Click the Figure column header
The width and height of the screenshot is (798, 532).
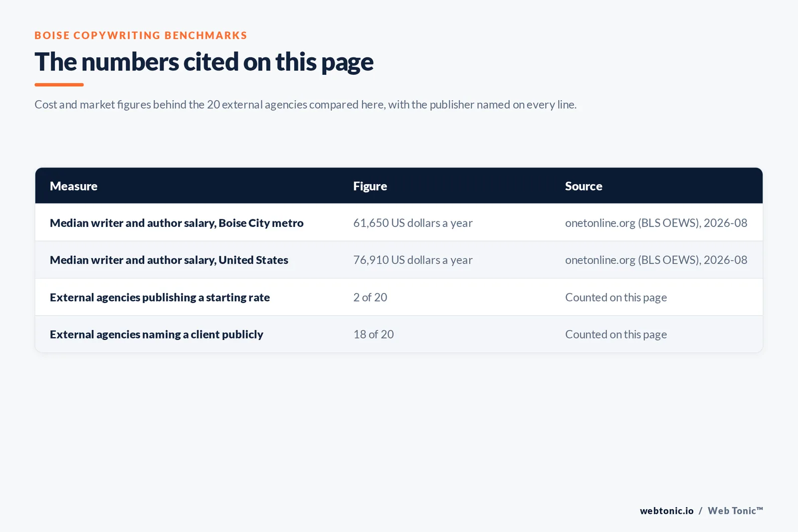(370, 186)
